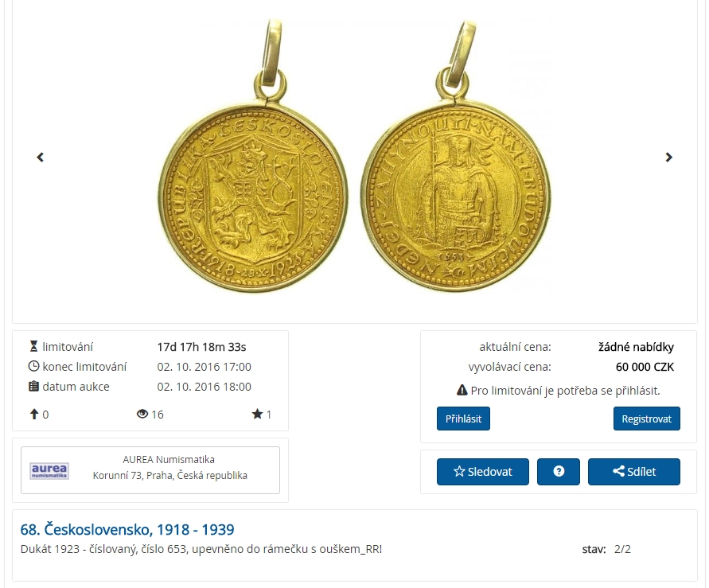Viewport: 709px width, 588px height.
Task: Show the next image with right arrow
Action: pos(668,158)
